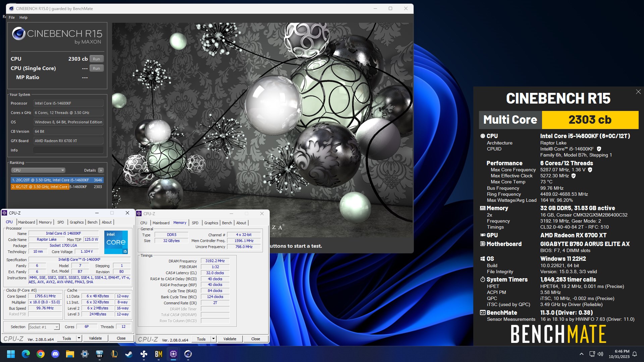Open File Explorer from the taskbar
The width and height of the screenshot is (644, 362).
pos(70,354)
